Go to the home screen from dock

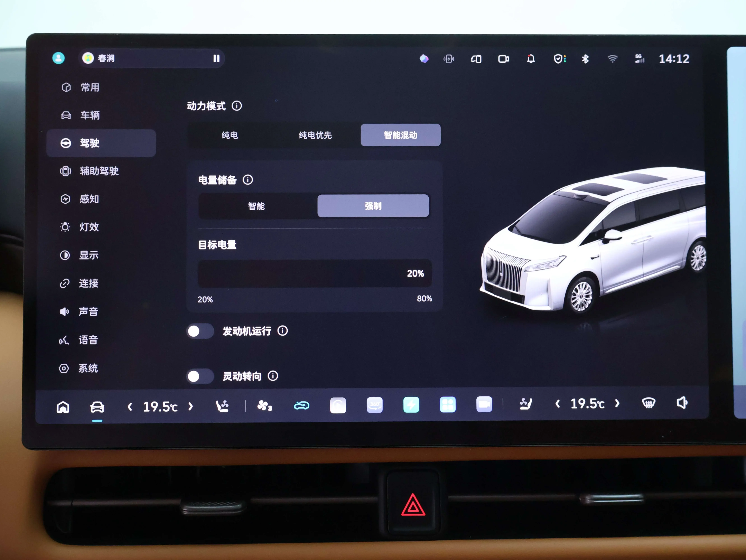click(x=63, y=407)
